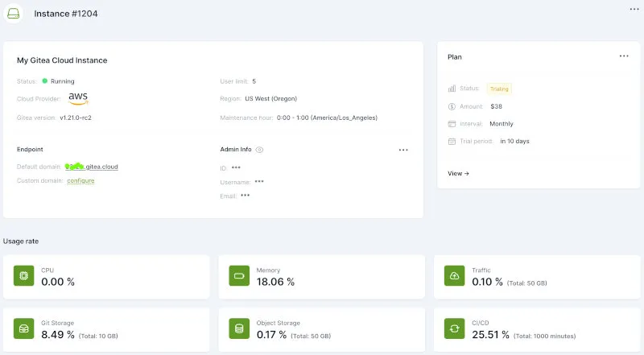Click the Traffic cloud upload icon
The width and height of the screenshot is (644, 355).
click(x=454, y=275)
